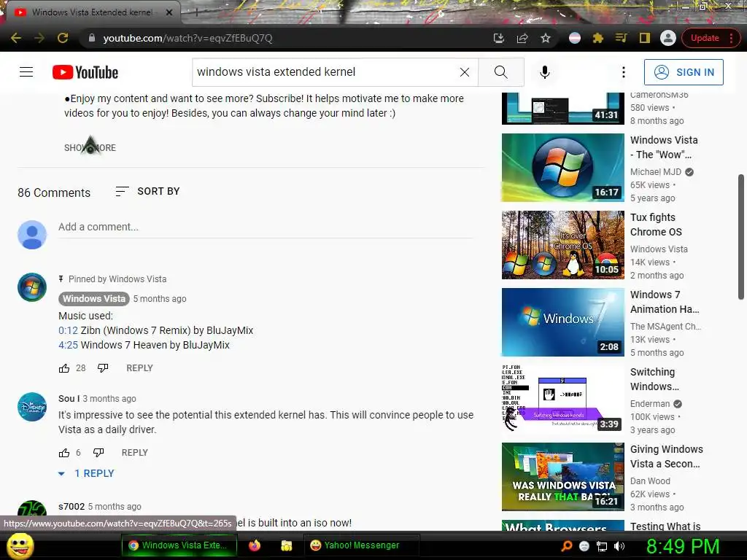Viewport: 747px width, 560px height.
Task: Go back with browser back arrow
Action: point(16,38)
